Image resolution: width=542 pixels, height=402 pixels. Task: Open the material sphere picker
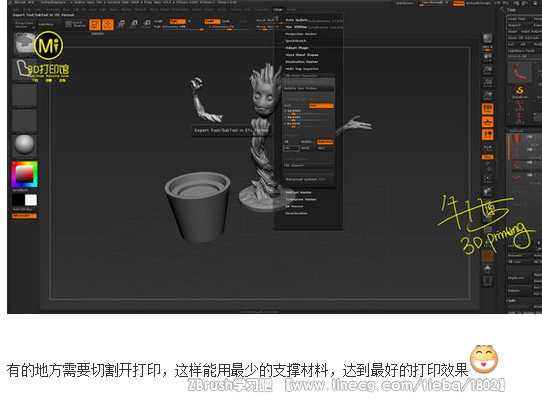[25, 144]
